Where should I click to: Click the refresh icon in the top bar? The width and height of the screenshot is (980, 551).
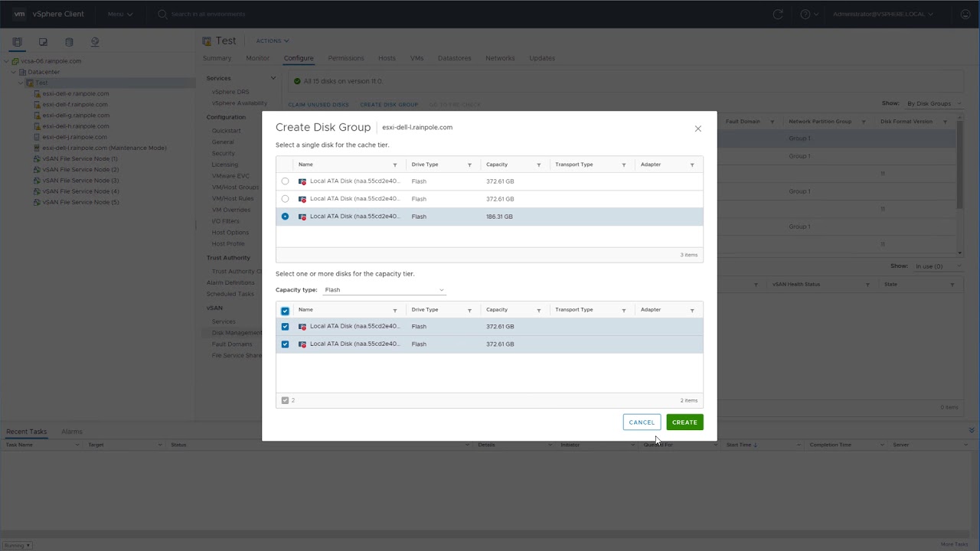[778, 14]
